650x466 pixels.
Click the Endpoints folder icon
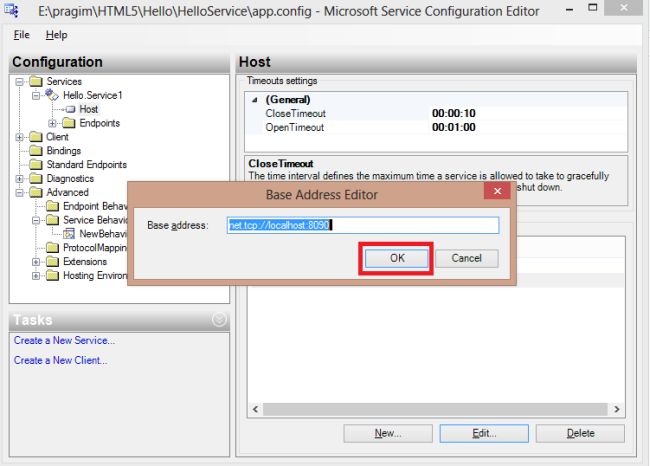(69, 123)
